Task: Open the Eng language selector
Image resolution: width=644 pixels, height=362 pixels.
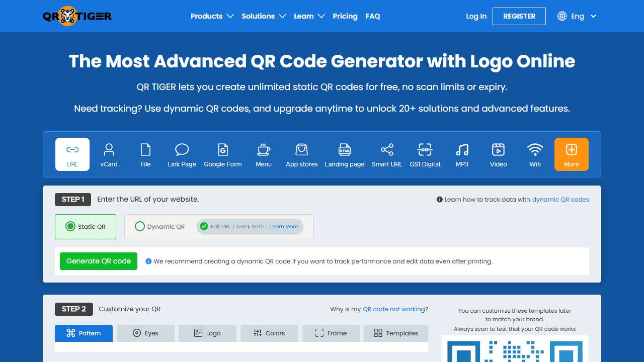Action: [x=577, y=16]
